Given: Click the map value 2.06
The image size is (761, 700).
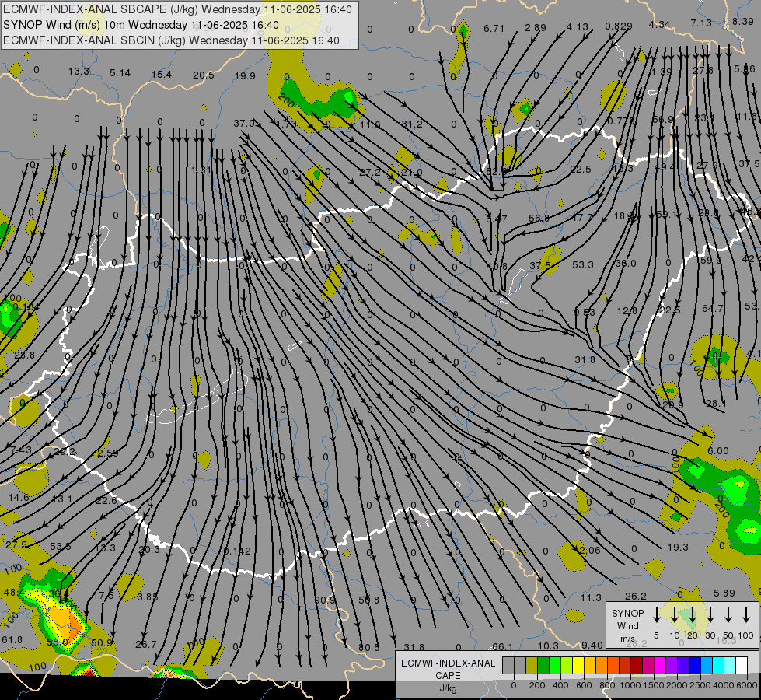Looking at the screenshot, I should pos(590,551).
